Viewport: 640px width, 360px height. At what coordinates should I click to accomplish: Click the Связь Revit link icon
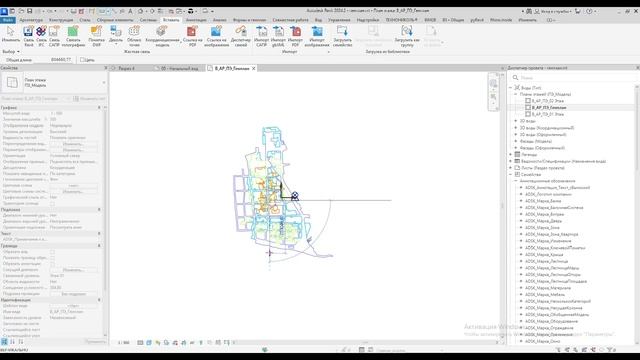click(28, 32)
